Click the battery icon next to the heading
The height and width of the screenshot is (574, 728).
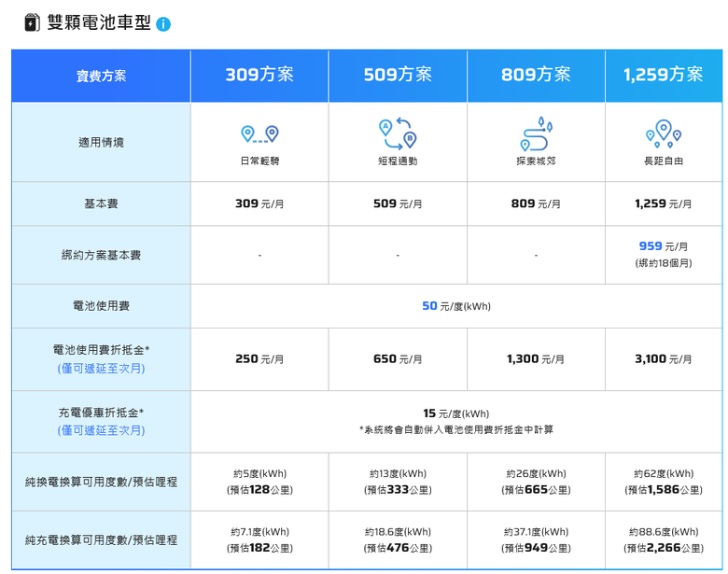tap(32, 22)
